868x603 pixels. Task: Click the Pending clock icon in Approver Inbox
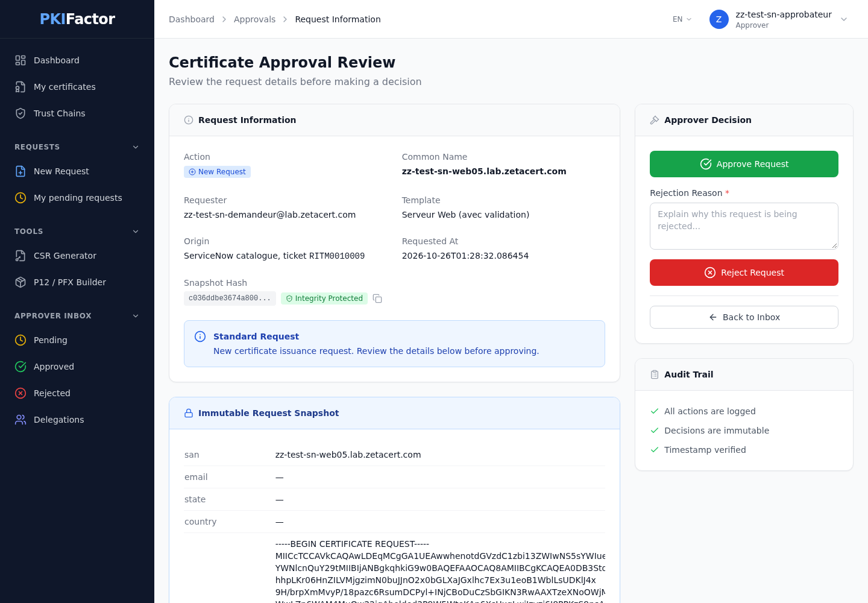coord(20,340)
